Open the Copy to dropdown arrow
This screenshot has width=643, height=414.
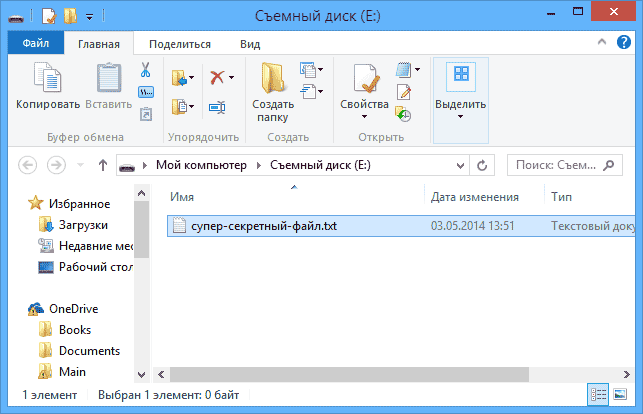point(192,107)
